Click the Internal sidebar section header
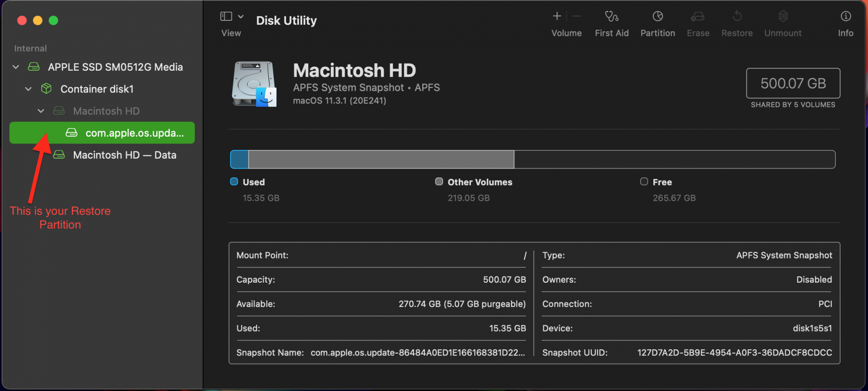Screen dimensions: 868x391 (30, 48)
